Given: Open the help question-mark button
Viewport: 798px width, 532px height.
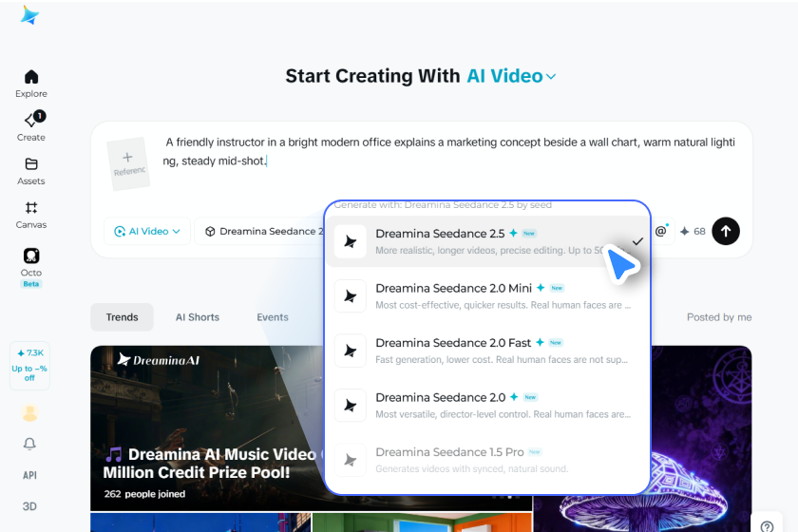Looking at the screenshot, I should coord(767,526).
